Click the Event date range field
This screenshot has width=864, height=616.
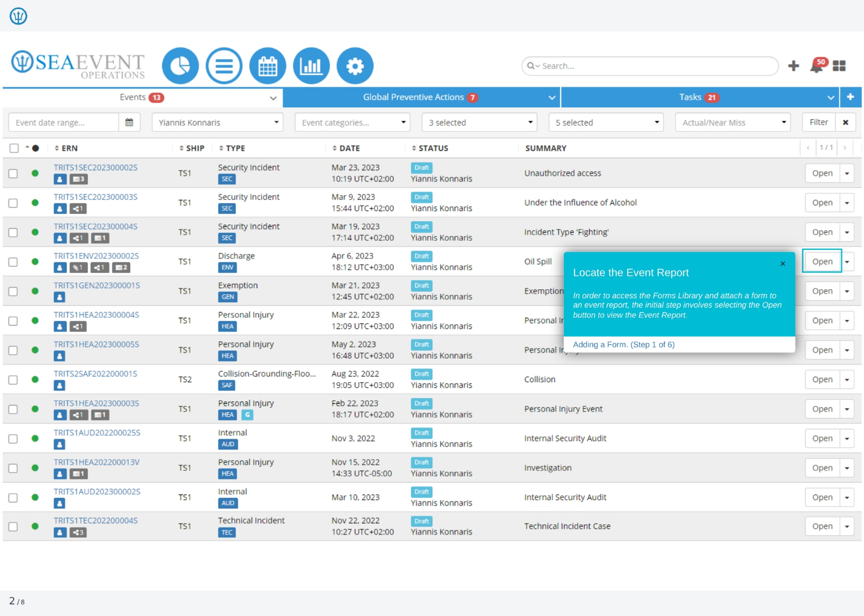[x=63, y=123]
